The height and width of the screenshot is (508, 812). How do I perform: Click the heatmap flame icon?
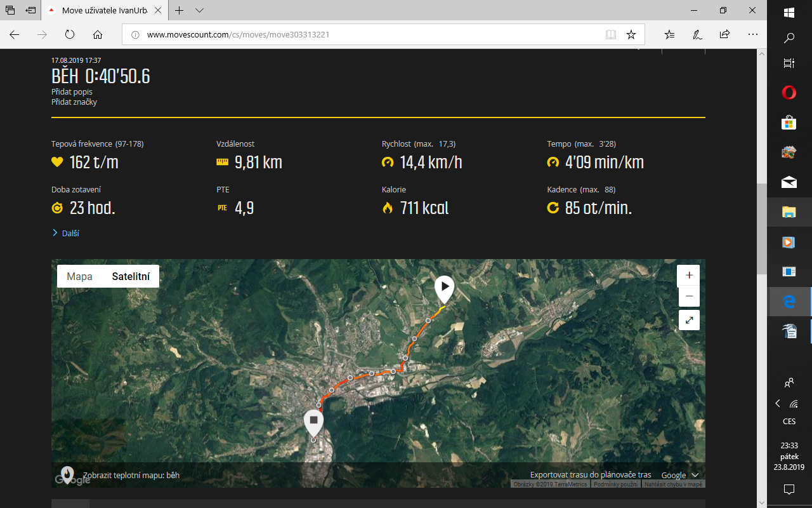(67, 475)
